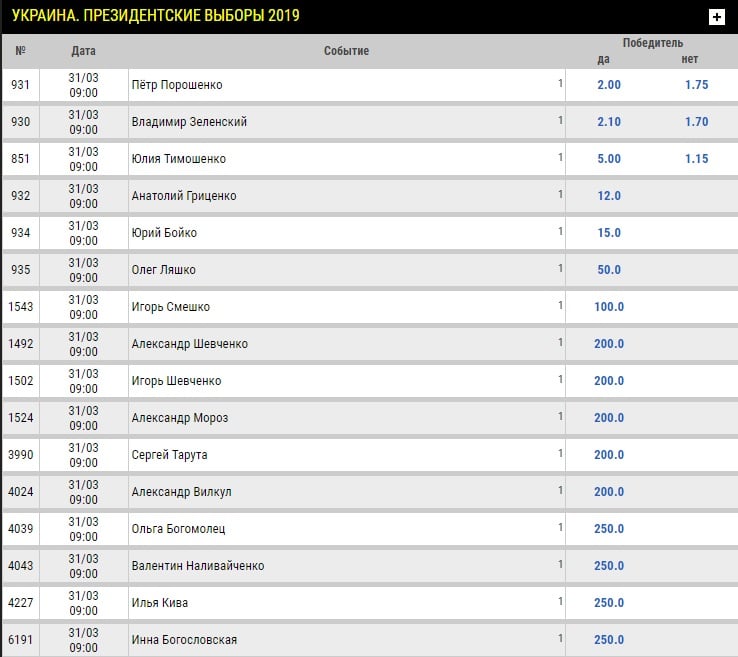738x657 pixels.
Task: Open the Сергей Тарута event name
Action: point(169,455)
